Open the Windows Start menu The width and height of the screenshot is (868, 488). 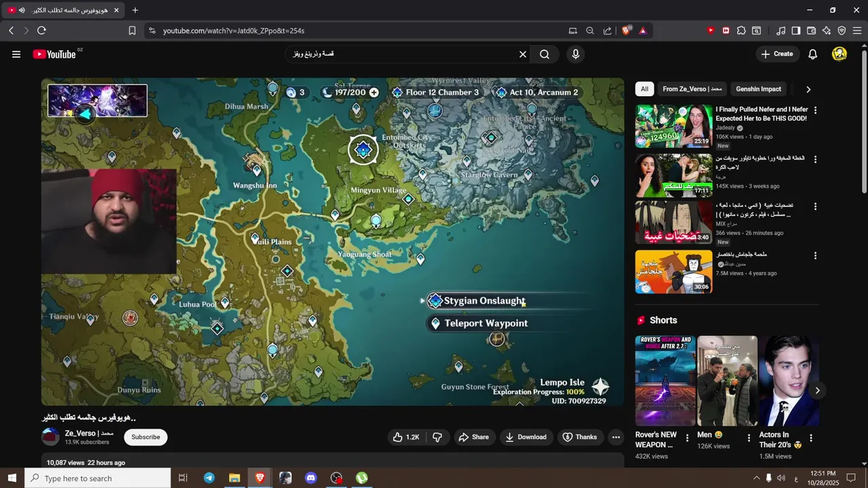pos(12,478)
